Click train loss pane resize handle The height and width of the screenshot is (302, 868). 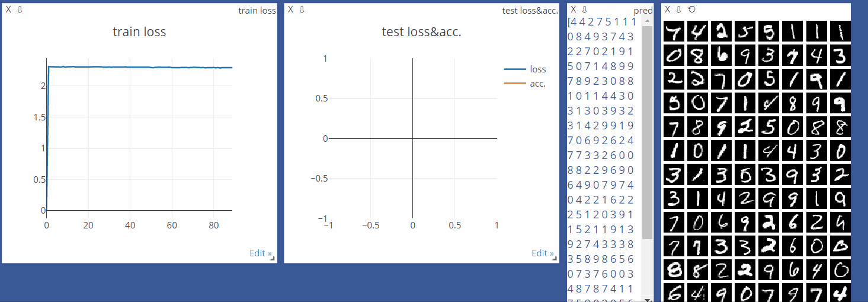[274, 259]
